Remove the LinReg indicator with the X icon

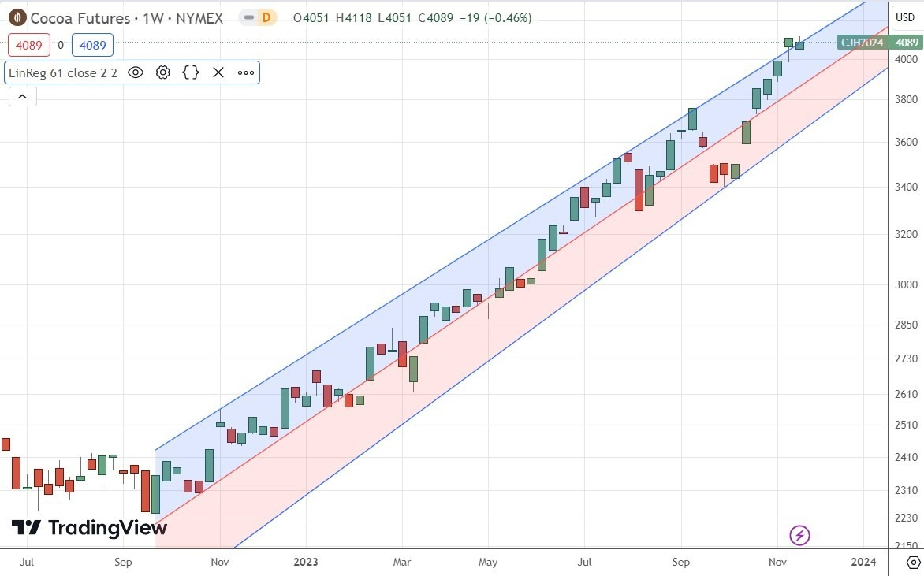218,72
